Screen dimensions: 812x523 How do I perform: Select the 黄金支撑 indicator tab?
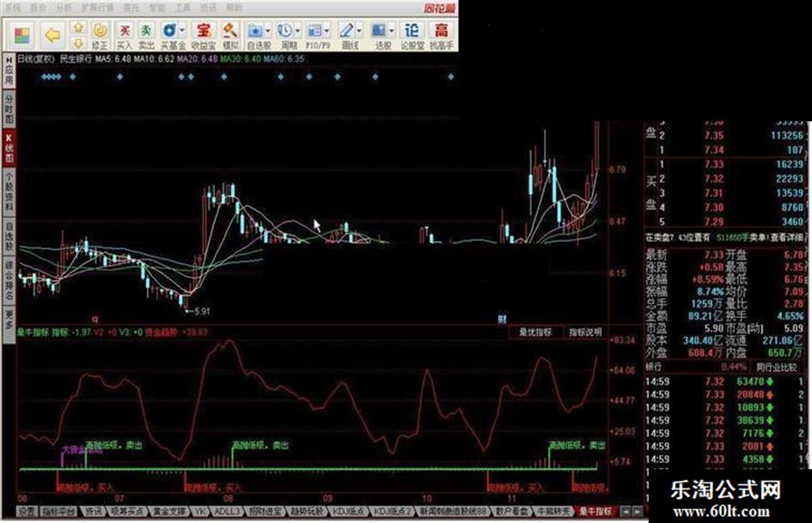pos(168,512)
